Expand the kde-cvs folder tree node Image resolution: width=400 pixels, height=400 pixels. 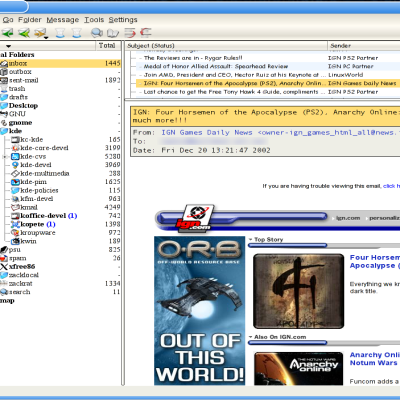click(5, 156)
